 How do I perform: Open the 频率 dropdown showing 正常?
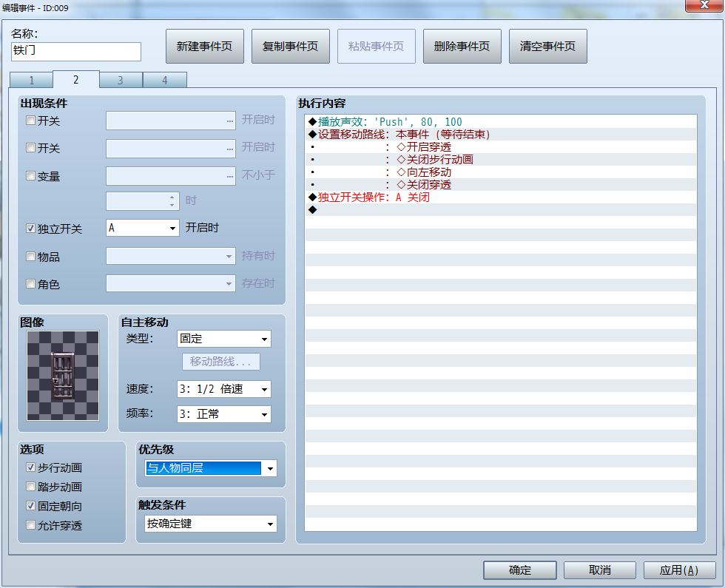(223, 414)
